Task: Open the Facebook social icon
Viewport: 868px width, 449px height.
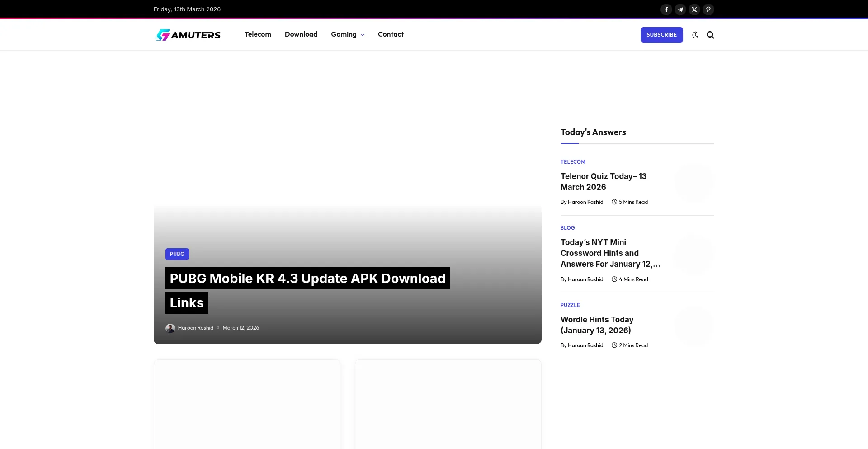Action: click(666, 9)
